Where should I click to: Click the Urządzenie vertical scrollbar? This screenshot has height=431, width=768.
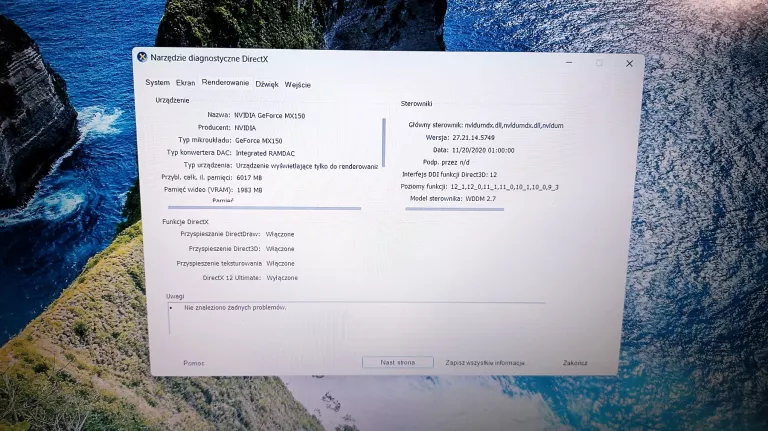click(x=384, y=142)
